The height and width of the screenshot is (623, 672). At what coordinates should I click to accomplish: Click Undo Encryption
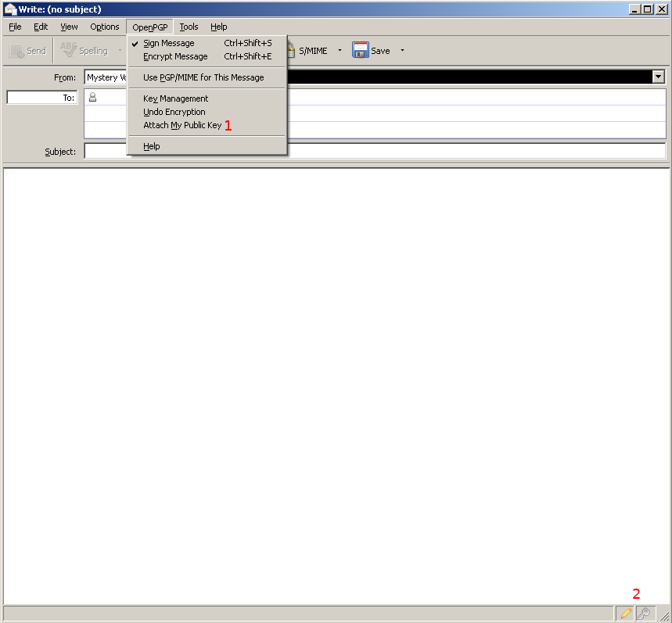point(174,112)
